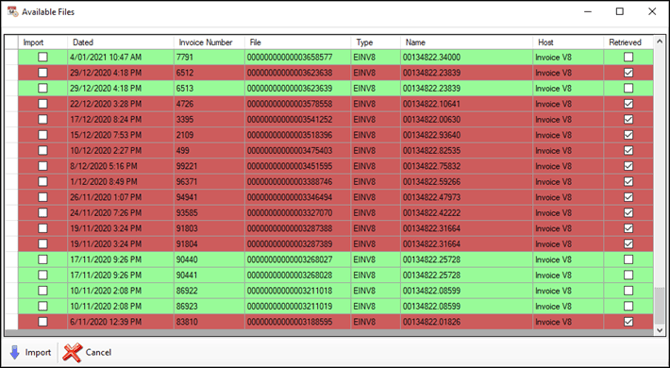This screenshot has height=368, width=670.
Task: Click the Import button label
Action: tap(38, 353)
